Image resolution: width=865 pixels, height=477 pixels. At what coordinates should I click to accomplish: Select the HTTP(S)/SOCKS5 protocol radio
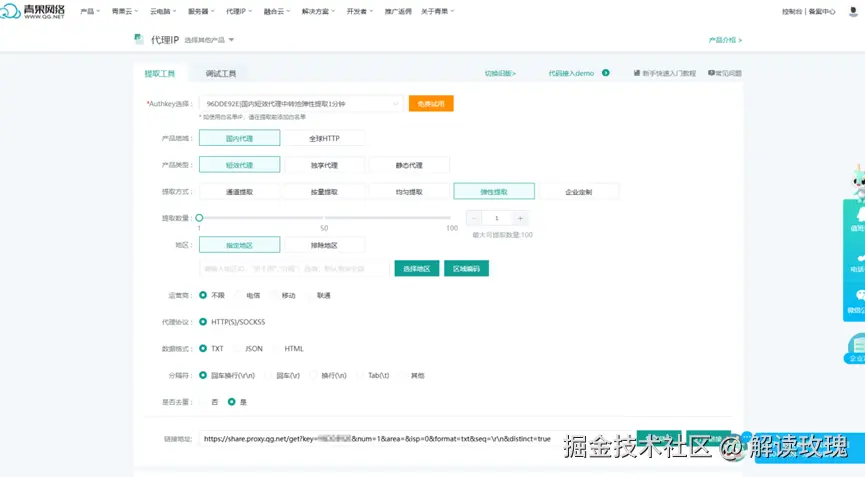pos(203,321)
